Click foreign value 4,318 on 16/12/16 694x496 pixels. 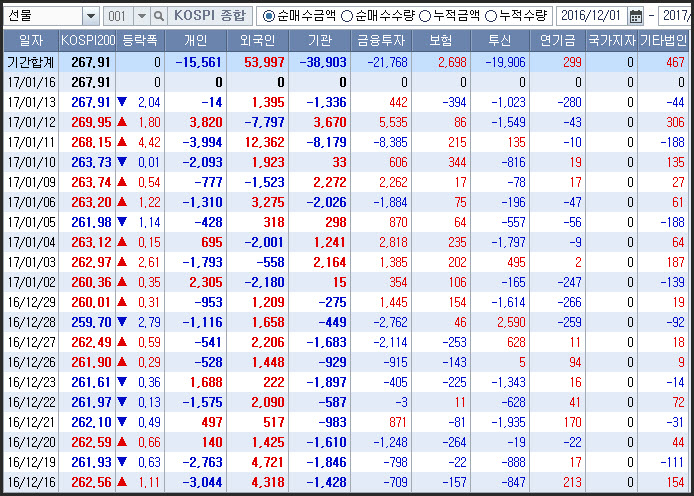pos(267,482)
